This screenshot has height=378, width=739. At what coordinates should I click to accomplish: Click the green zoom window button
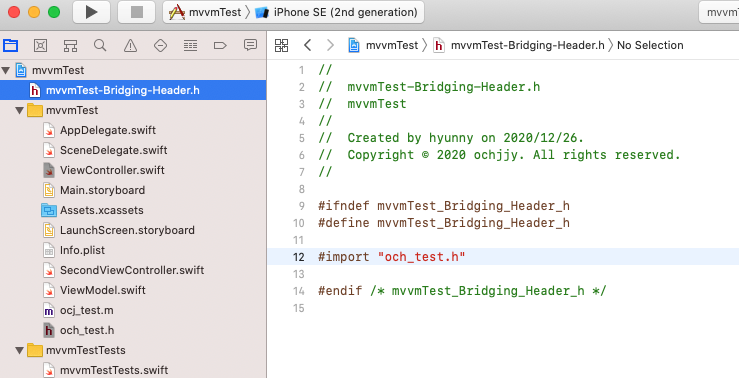pos(54,12)
